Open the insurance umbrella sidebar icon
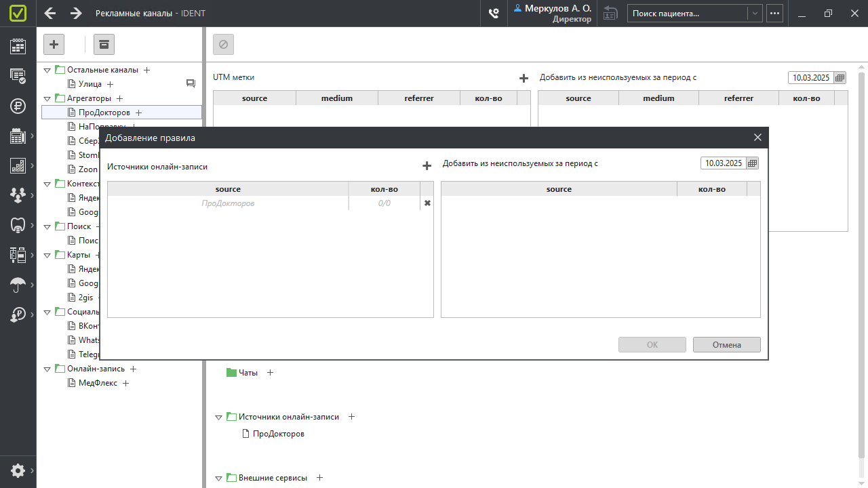Viewport: 868px width, 488px height. click(18, 285)
